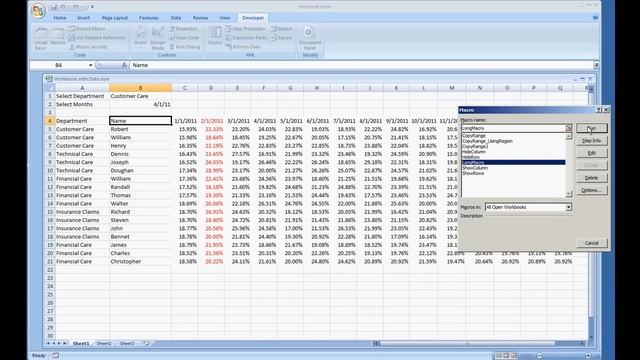This screenshot has height=360, width=640.
Task: Switch to the Sheet2 tab
Action: (x=104, y=344)
